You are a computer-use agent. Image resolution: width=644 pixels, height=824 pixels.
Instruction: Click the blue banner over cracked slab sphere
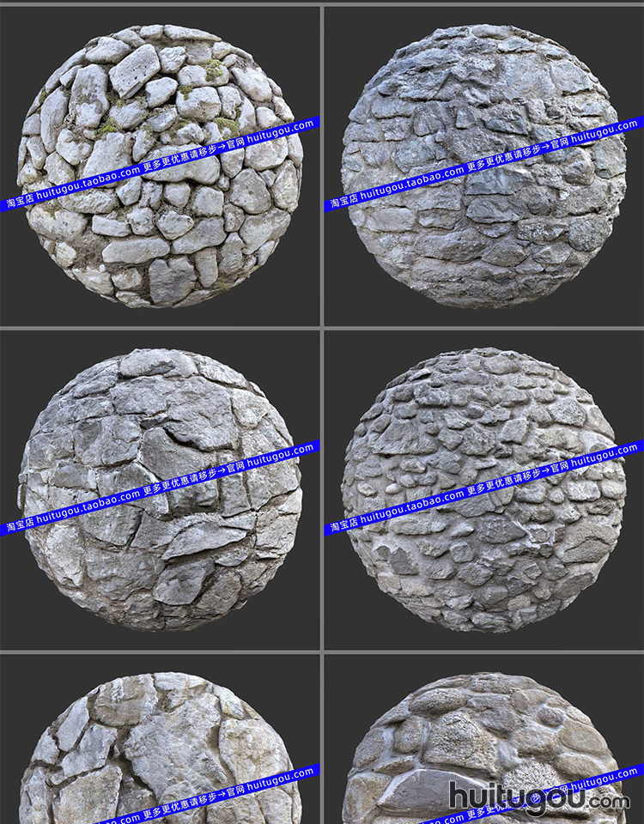(x=160, y=488)
